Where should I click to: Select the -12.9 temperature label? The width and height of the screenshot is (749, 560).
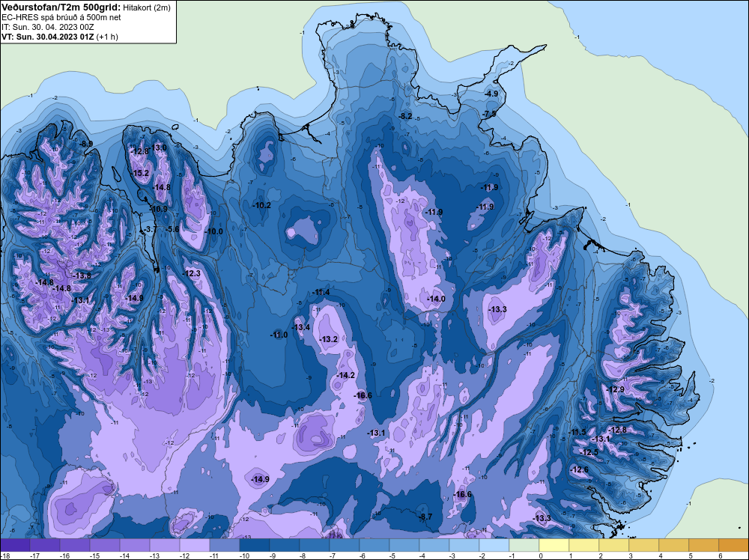(x=615, y=389)
